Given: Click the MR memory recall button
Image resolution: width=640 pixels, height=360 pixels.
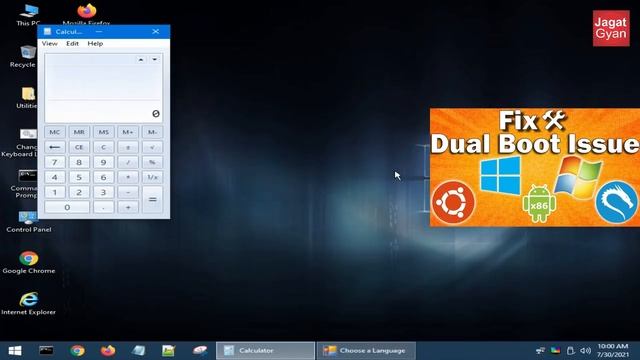Looking at the screenshot, I should 79,132.
